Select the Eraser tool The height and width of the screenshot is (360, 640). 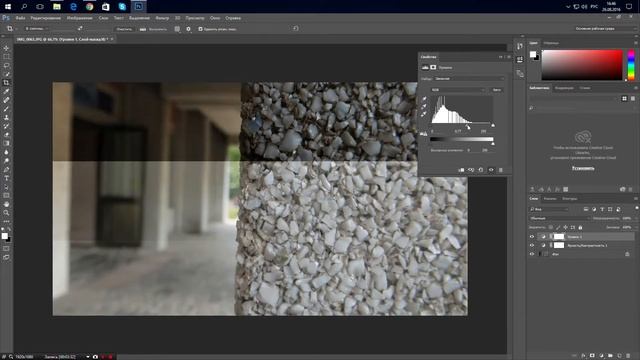(6, 134)
